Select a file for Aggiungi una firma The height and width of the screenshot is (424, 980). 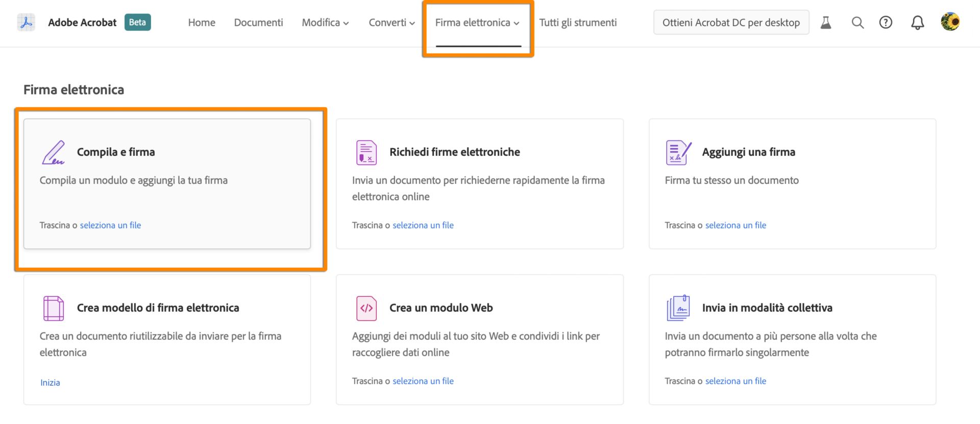(736, 225)
